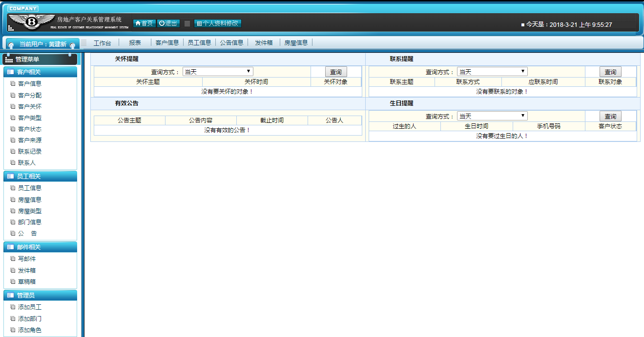Viewport: 644px width, 337px height.
Task: Open 公告信息 top menu tab
Action: click(231, 43)
